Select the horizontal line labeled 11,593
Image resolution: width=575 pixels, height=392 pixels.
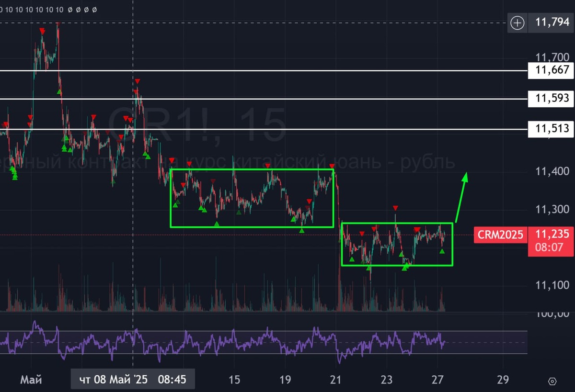[264, 99]
